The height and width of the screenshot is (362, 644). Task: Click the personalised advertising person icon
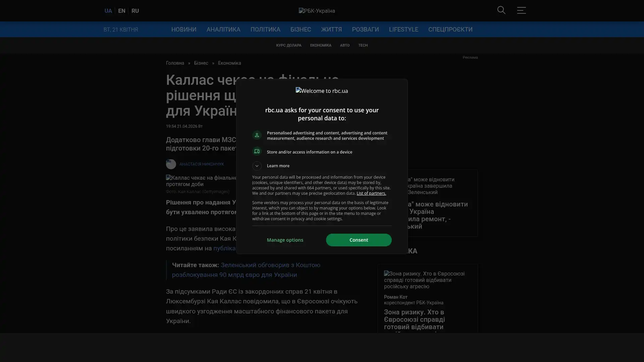(257, 135)
